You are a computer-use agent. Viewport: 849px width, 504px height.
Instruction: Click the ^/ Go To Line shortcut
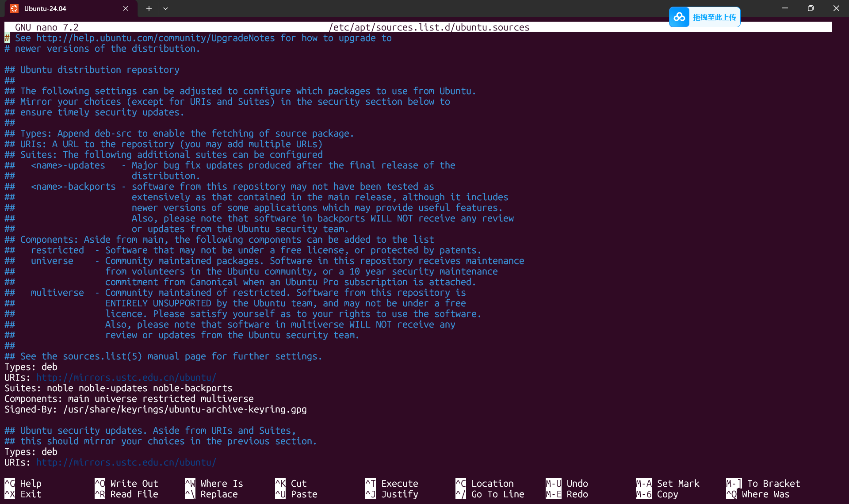click(490, 494)
